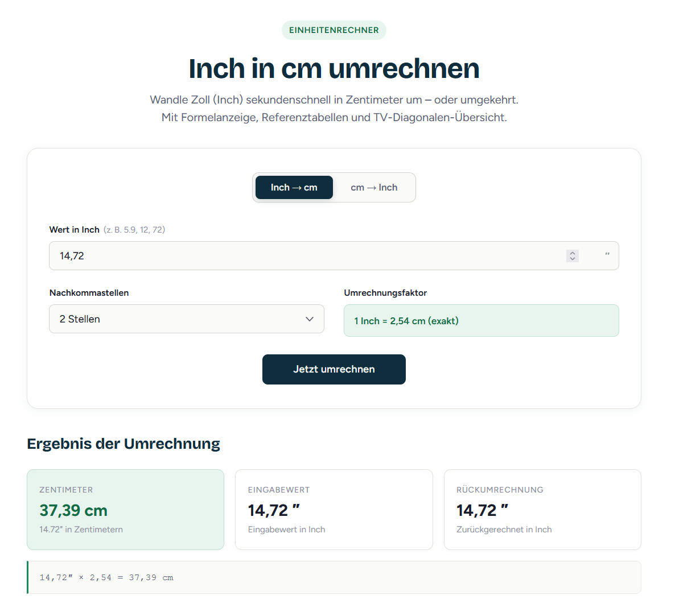Click the Nachkommastellen label
Viewport: 675px width, 616px height.
click(89, 293)
